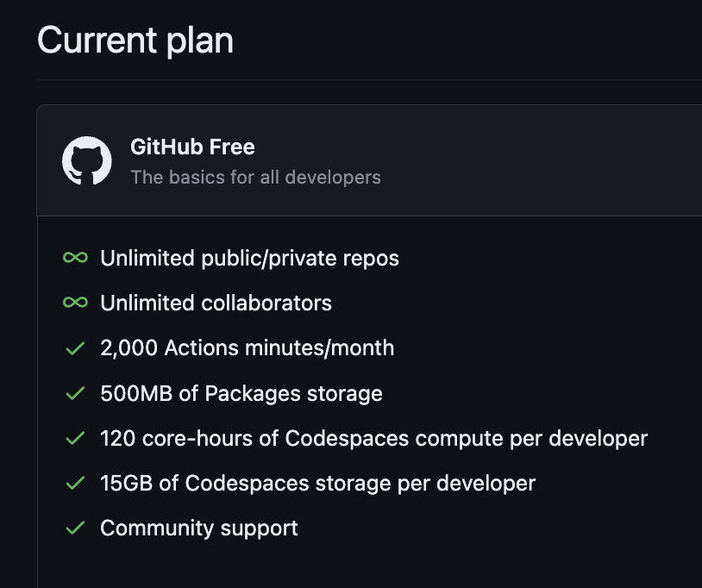Image resolution: width=702 pixels, height=588 pixels.
Task: Click the checkmark next to 15GB Codespaces storage
Action: [75, 484]
